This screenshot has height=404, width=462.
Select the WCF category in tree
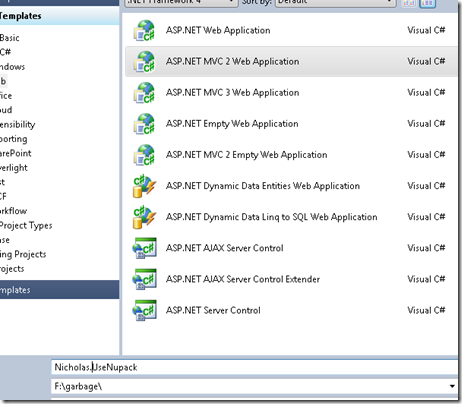point(3,196)
